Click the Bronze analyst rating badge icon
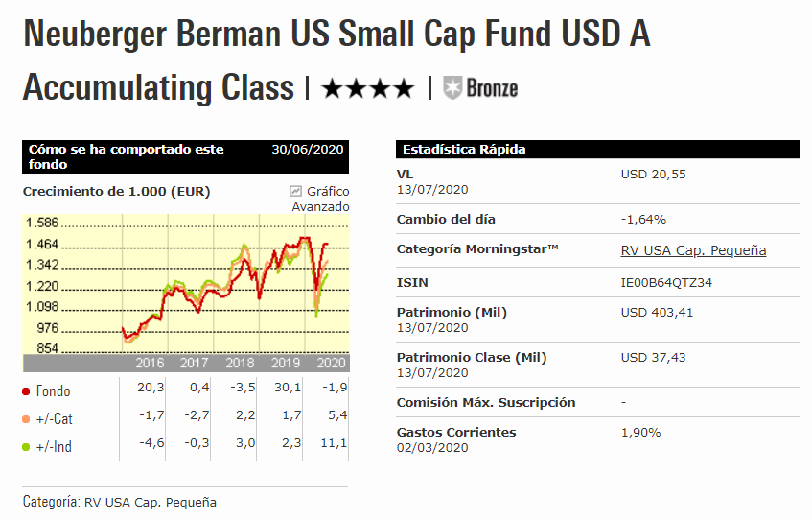The image size is (812, 520). (x=452, y=88)
